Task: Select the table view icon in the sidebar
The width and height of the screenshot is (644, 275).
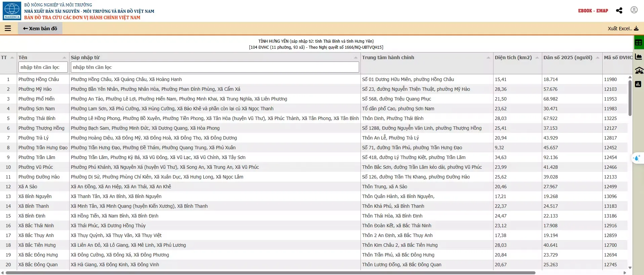Action: 639,43
